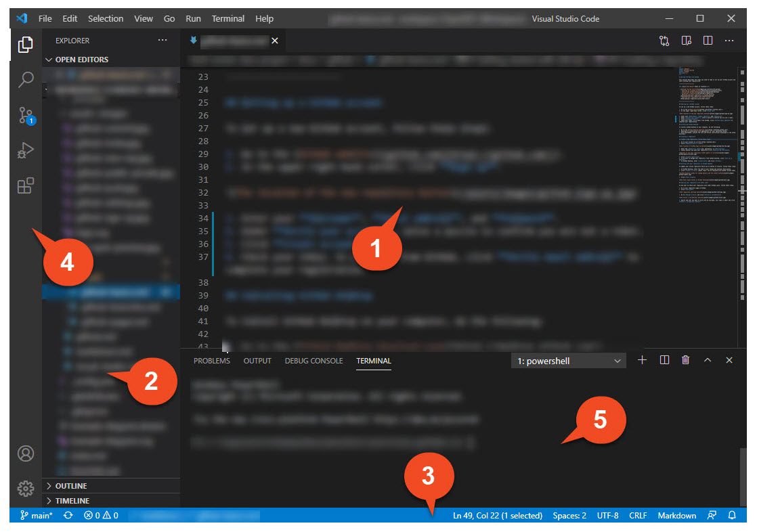Click the 'Markdown' language mode indicator
The image size is (757, 532).
[676, 515]
